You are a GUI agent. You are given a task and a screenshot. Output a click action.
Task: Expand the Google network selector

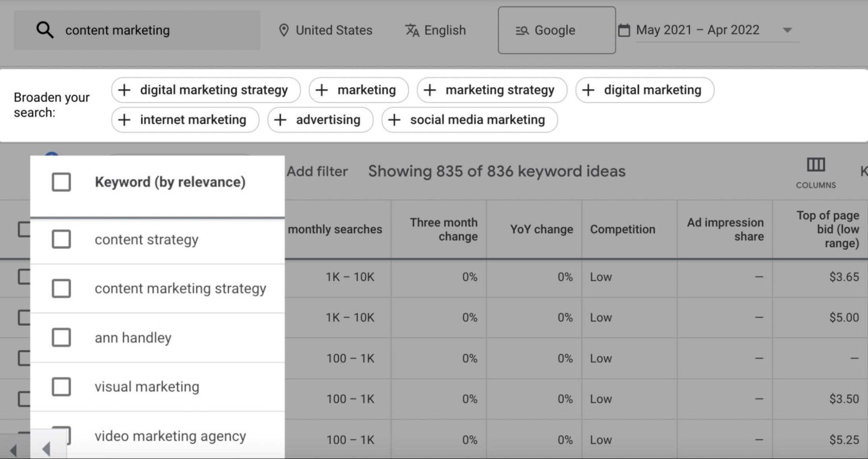tap(556, 30)
